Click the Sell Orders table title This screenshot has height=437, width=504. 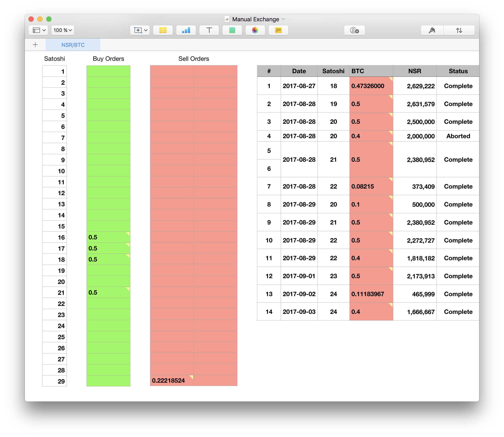(x=194, y=59)
